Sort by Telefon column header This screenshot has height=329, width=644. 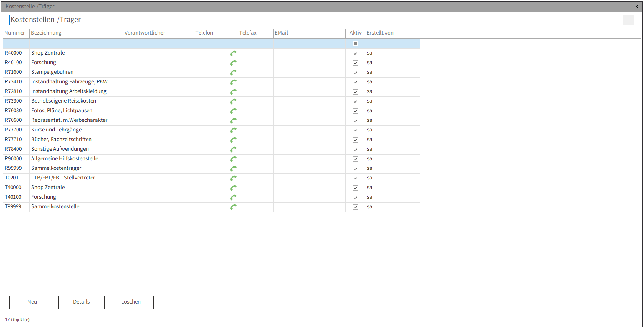pos(216,33)
